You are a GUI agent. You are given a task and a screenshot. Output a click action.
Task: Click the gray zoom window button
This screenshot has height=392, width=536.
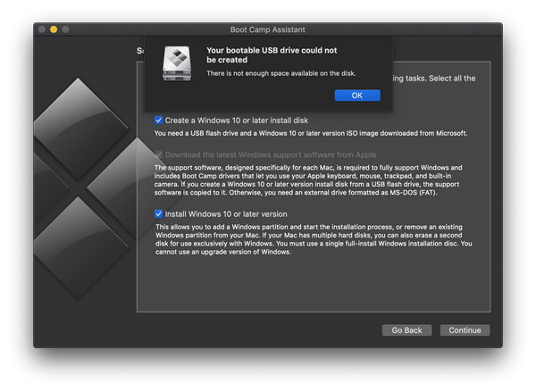click(65, 29)
